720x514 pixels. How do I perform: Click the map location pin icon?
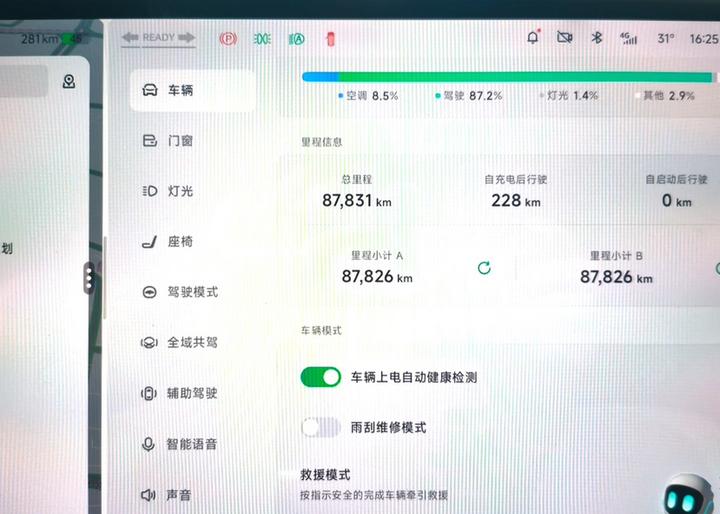(x=69, y=82)
